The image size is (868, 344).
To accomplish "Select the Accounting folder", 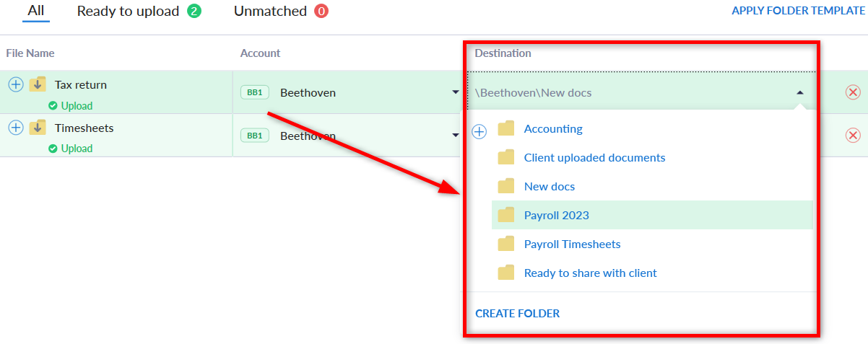I will (552, 129).
